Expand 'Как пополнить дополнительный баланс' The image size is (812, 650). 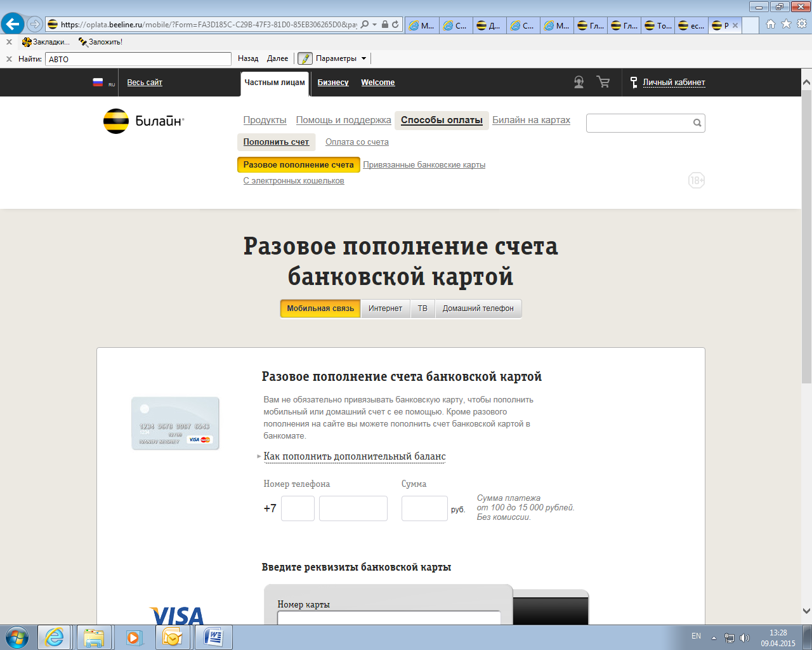click(355, 456)
